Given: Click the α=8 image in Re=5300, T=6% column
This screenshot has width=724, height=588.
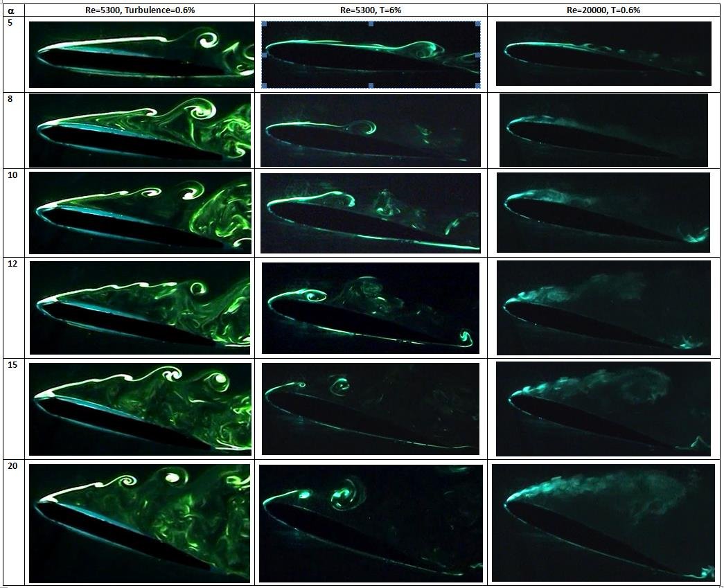Looking at the screenshot, I should [x=370, y=130].
